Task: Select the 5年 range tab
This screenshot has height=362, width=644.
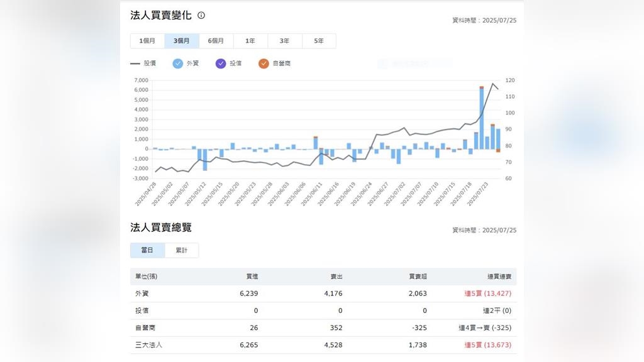Action: pyautogui.click(x=319, y=41)
